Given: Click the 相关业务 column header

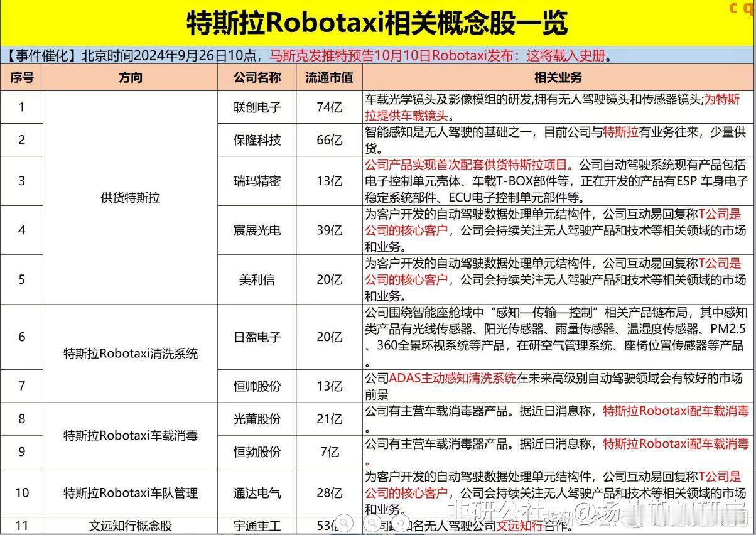Looking at the screenshot, I should click(x=558, y=78).
